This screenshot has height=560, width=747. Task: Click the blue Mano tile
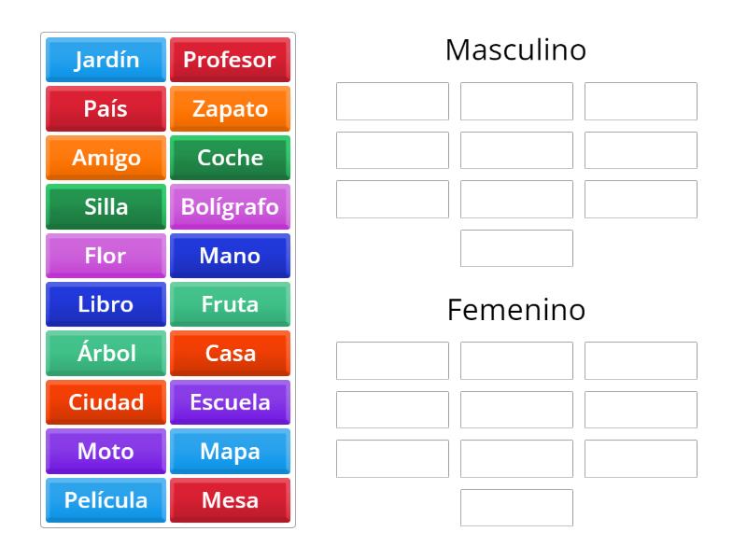pyautogui.click(x=230, y=256)
